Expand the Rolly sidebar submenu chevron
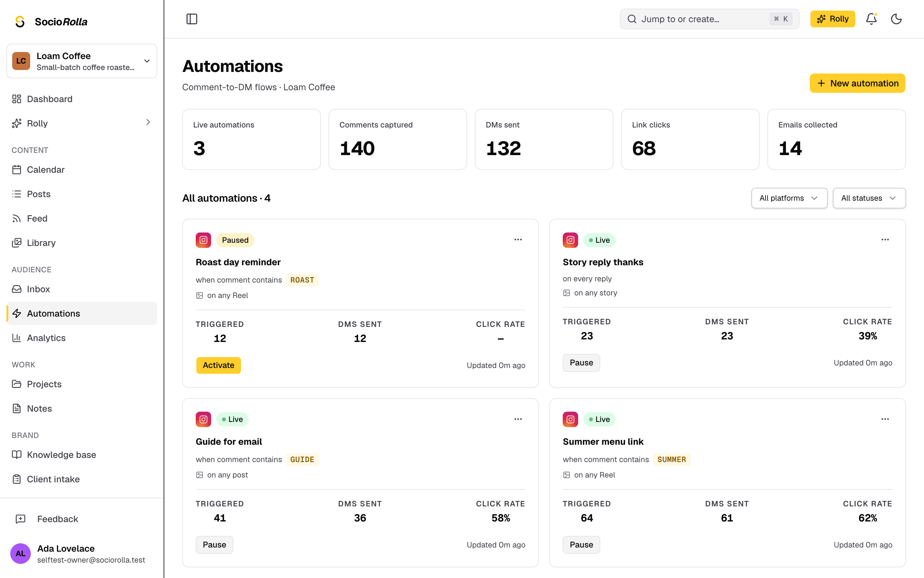The height and width of the screenshot is (578, 924). pos(148,122)
